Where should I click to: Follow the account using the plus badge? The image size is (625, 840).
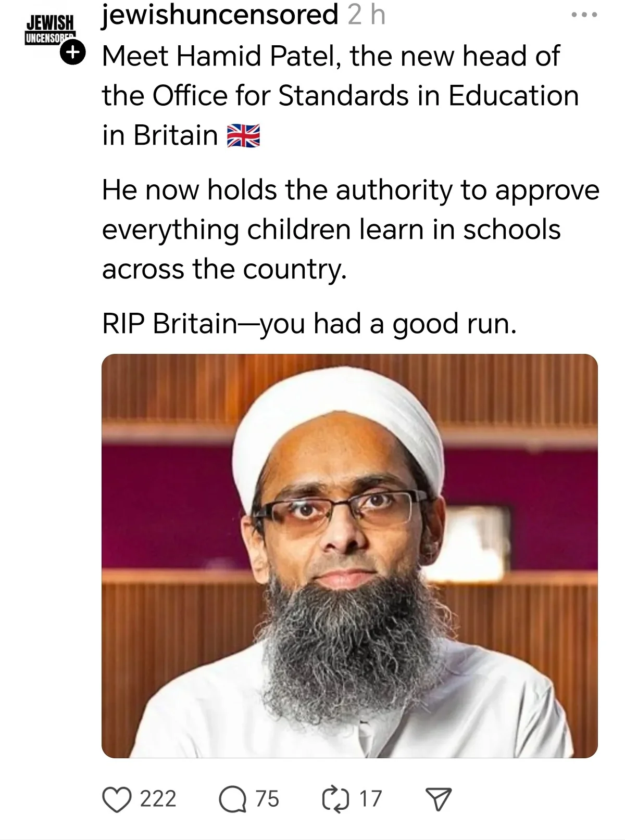(72, 53)
